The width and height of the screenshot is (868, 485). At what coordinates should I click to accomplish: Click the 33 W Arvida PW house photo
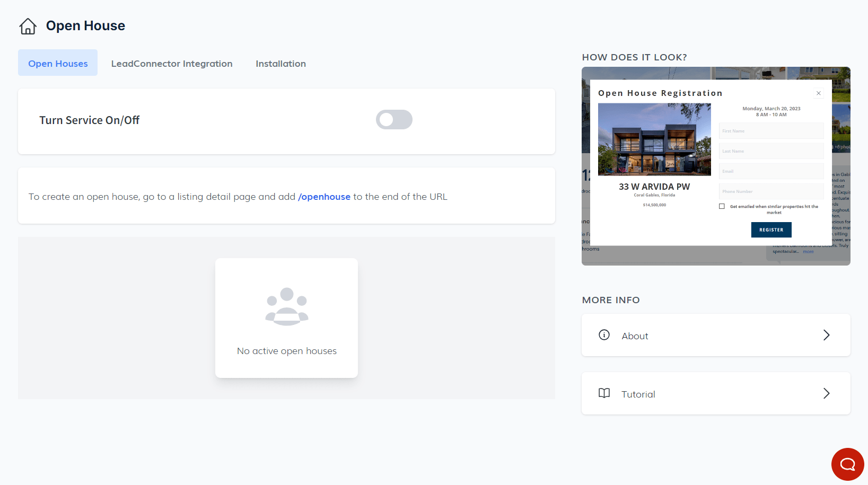point(654,139)
